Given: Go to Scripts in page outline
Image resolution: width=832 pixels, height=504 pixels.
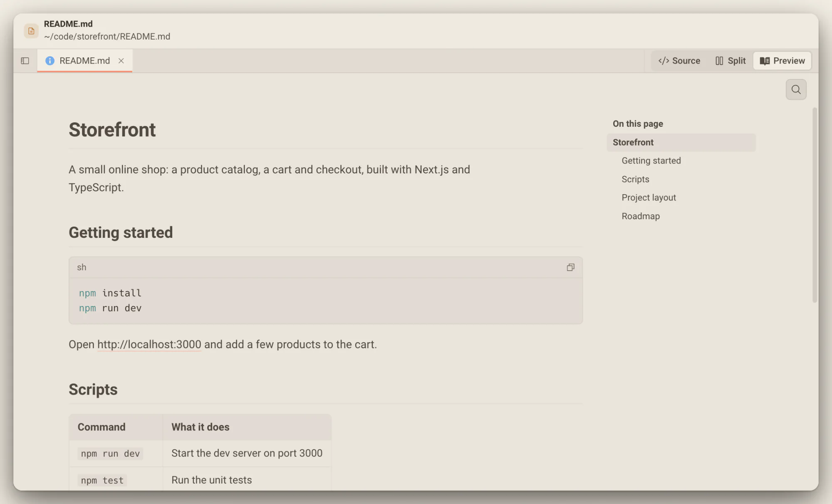Looking at the screenshot, I should pos(635,179).
